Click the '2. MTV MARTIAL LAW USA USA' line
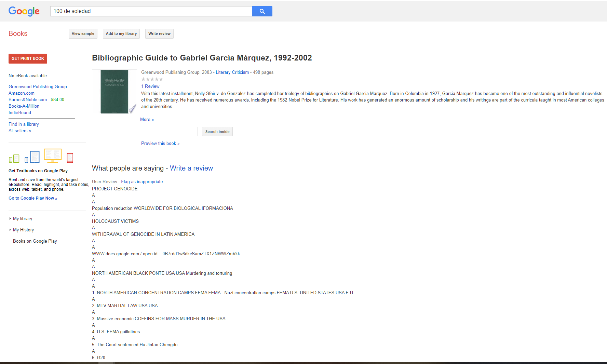The width and height of the screenshot is (607, 364). 125,306
